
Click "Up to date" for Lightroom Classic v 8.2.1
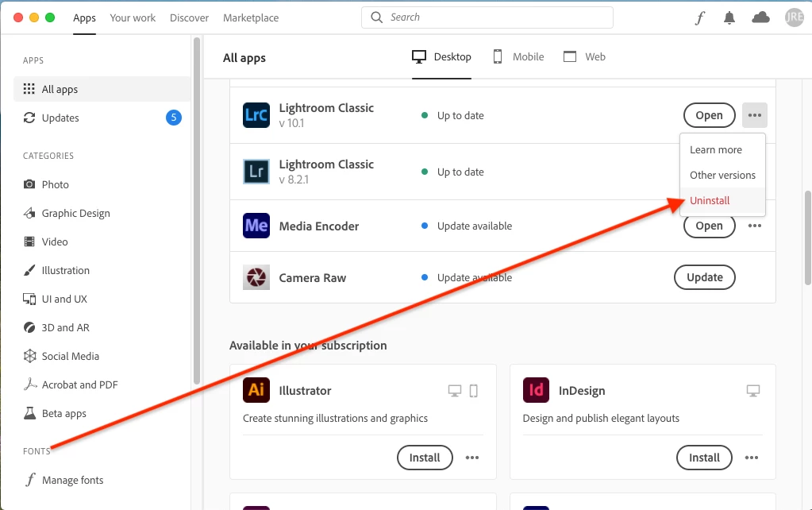pyautogui.click(x=460, y=172)
